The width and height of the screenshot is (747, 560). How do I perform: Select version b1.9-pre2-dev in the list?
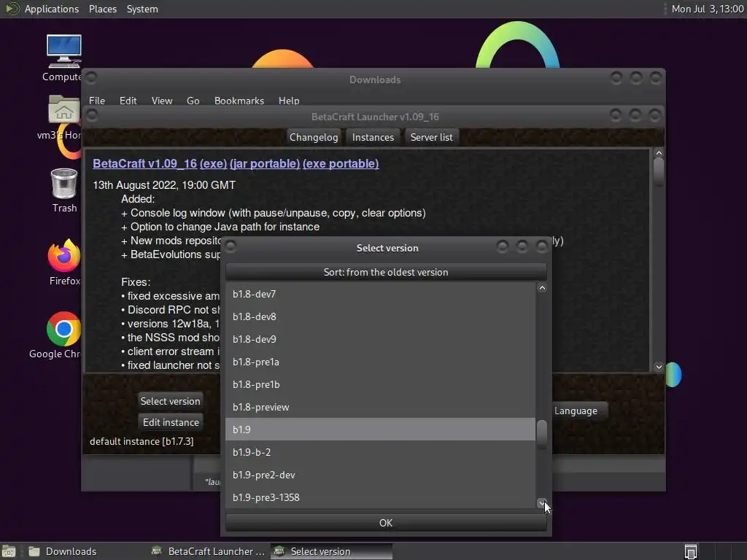tap(380, 475)
